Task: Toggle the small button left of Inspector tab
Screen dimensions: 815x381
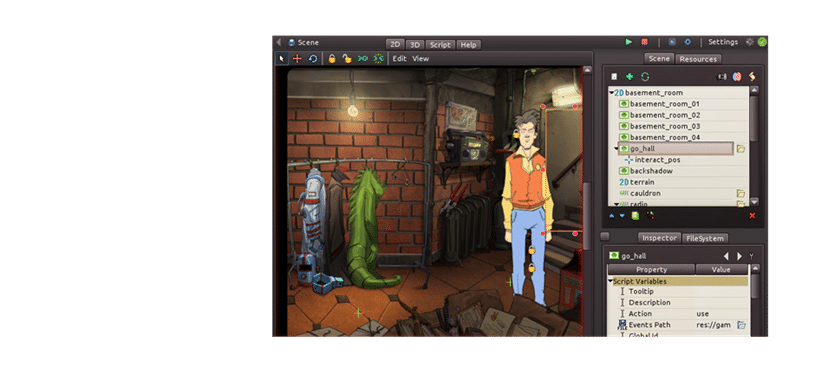Action: [604, 237]
